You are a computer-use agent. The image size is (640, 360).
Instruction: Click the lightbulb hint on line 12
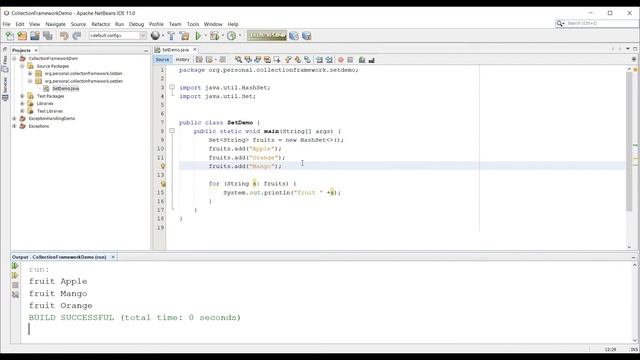click(163, 166)
